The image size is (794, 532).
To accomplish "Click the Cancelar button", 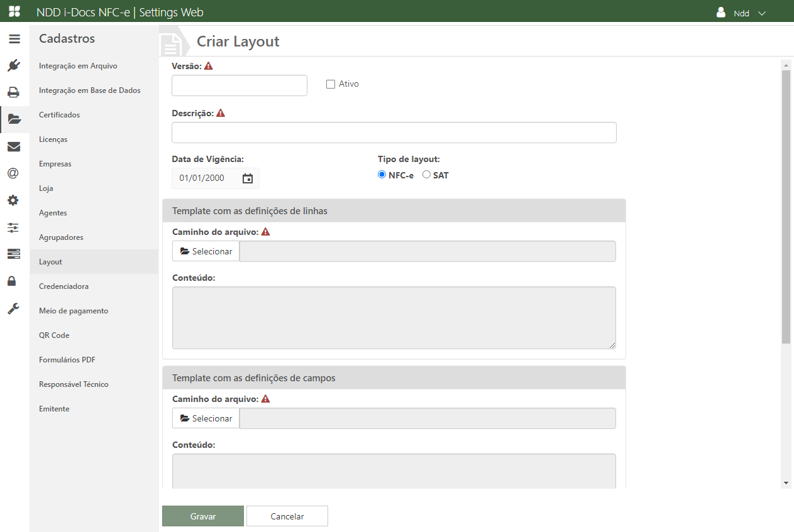I will [287, 516].
